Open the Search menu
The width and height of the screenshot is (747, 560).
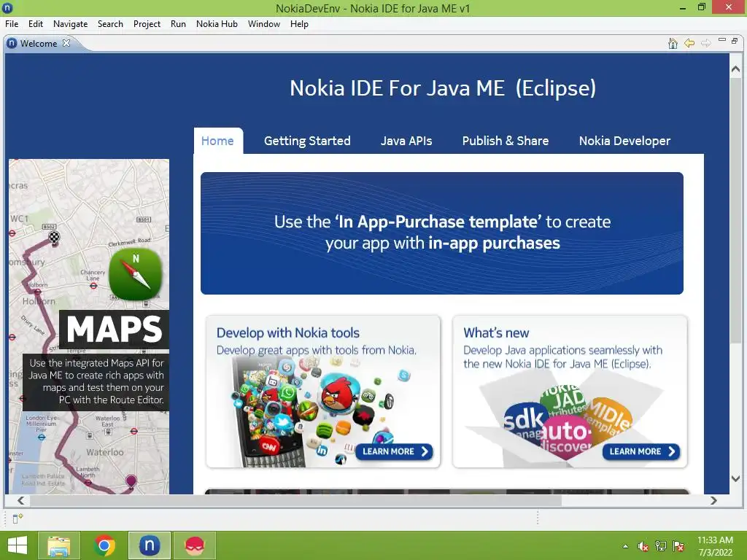click(x=111, y=24)
